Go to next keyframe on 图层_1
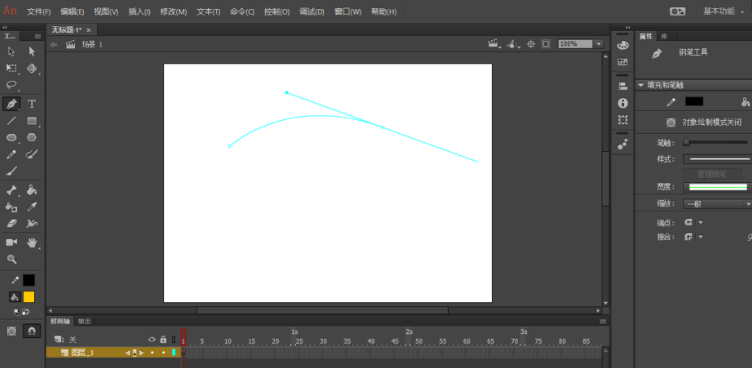Screen dimensions: 752x368 point(141,353)
